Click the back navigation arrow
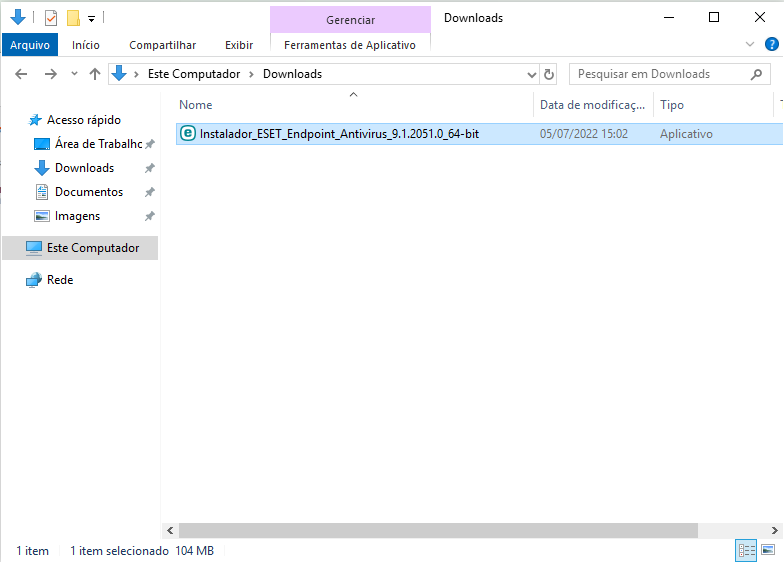Viewport: 784px width, 562px height. 21,74
